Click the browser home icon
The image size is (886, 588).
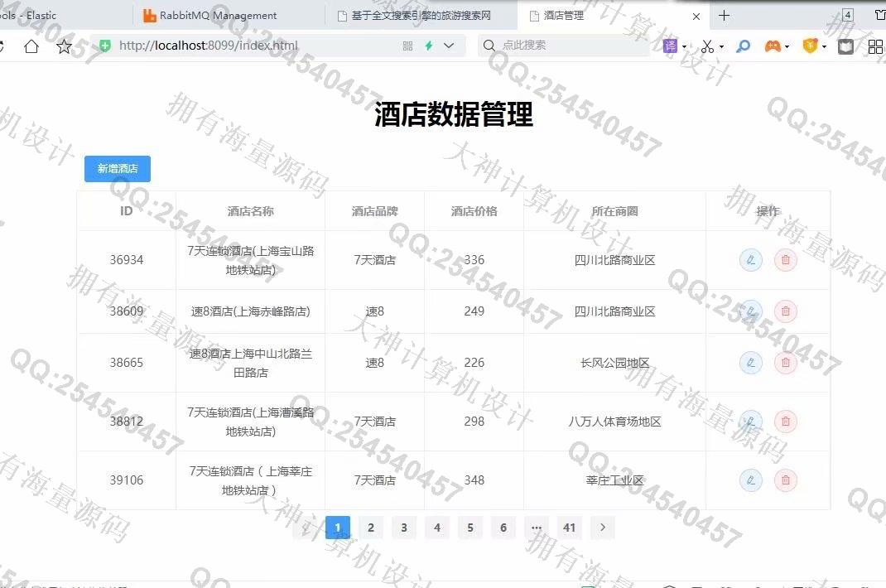(x=31, y=46)
